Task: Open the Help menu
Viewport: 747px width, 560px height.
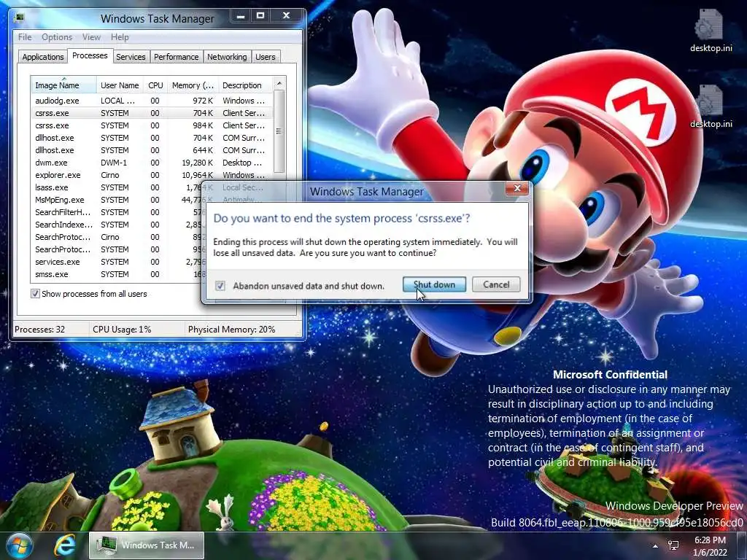Action: (x=120, y=37)
